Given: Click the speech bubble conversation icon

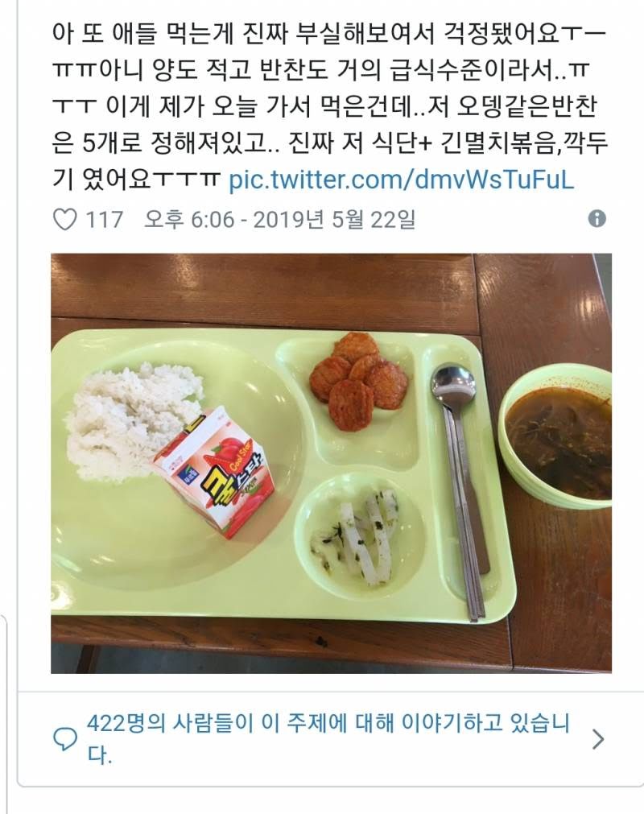Looking at the screenshot, I should pos(66,739).
